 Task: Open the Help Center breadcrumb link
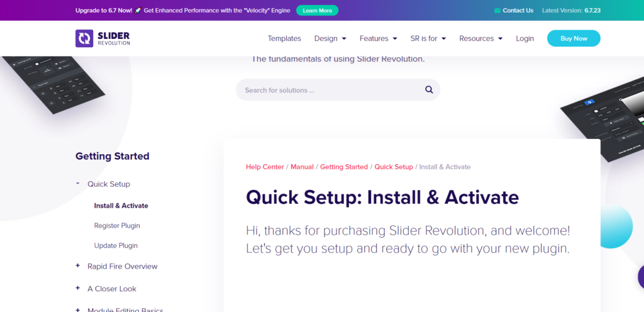pyautogui.click(x=265, y=167)
